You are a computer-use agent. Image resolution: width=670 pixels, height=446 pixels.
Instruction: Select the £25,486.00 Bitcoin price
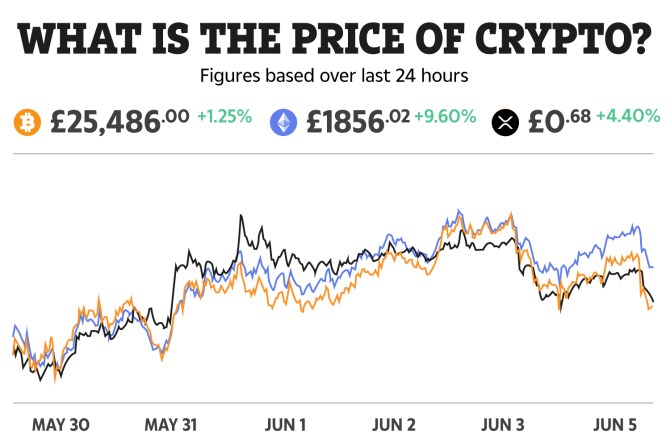point(120,121)
